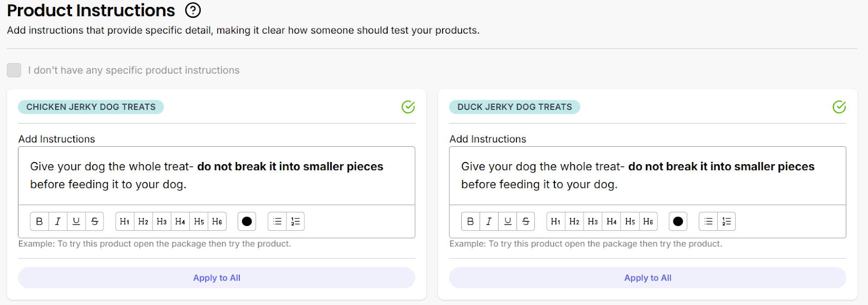Select the Chicken Jerky Dog Treats tag

point(91,107)
